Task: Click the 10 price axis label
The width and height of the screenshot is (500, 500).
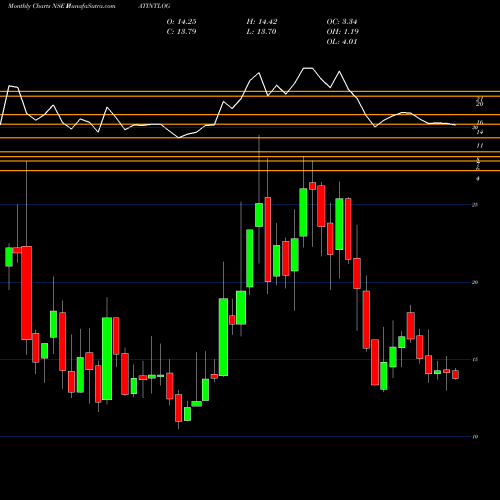Action: tap(475, 437)
